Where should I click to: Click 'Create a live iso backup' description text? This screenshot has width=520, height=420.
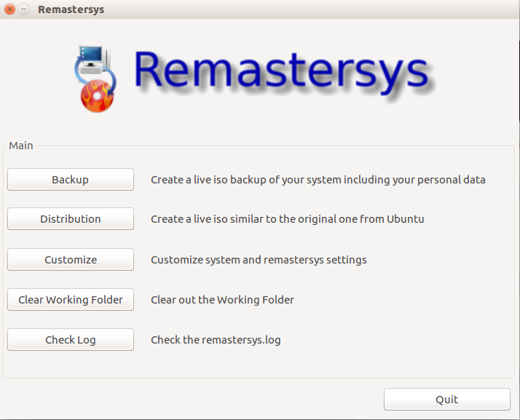318,180
